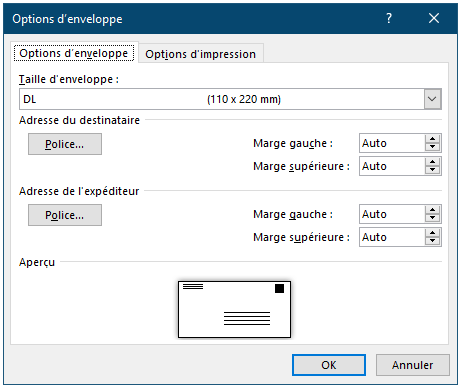Click the envelope preview thumbnail under Aperçu
This screenshot has height=388, width=461.
[234, 309]
